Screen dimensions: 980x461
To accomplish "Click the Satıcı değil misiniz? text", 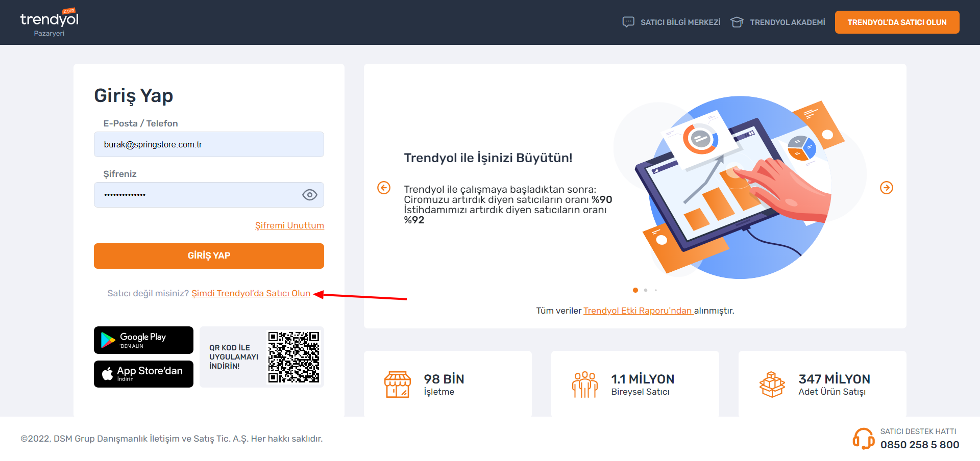I will 148,293.
